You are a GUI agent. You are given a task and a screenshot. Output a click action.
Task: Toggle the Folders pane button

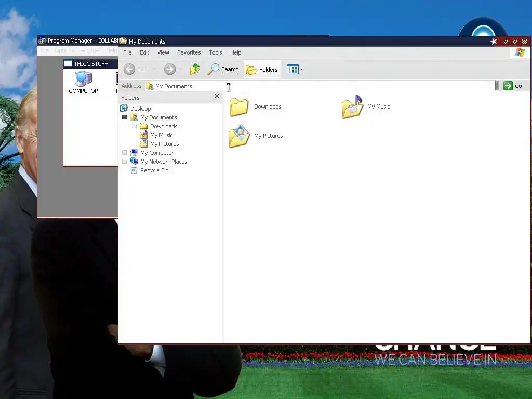click(x=262, y=70)
